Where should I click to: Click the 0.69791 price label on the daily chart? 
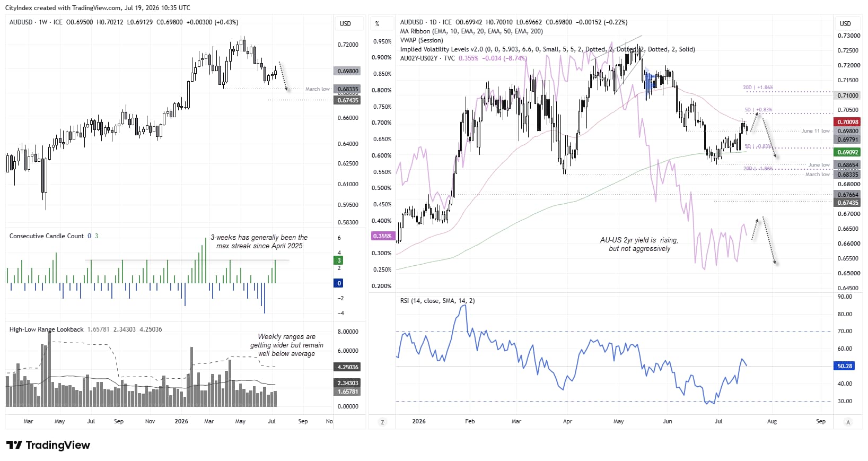click(848, 140)
